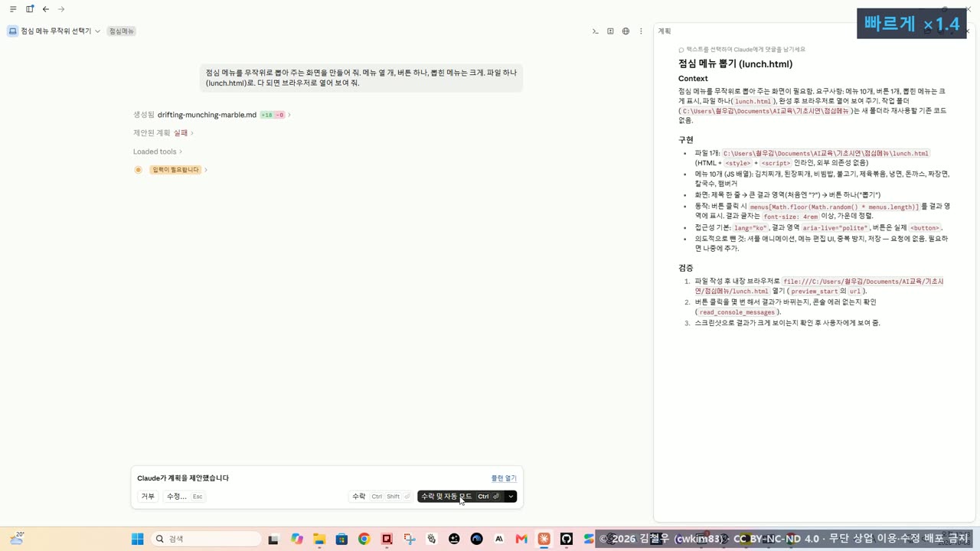The width and height of the screenshot is (980, 551).
Task: Launch Chrome from the taskbar
Action: tap(364, 539)
